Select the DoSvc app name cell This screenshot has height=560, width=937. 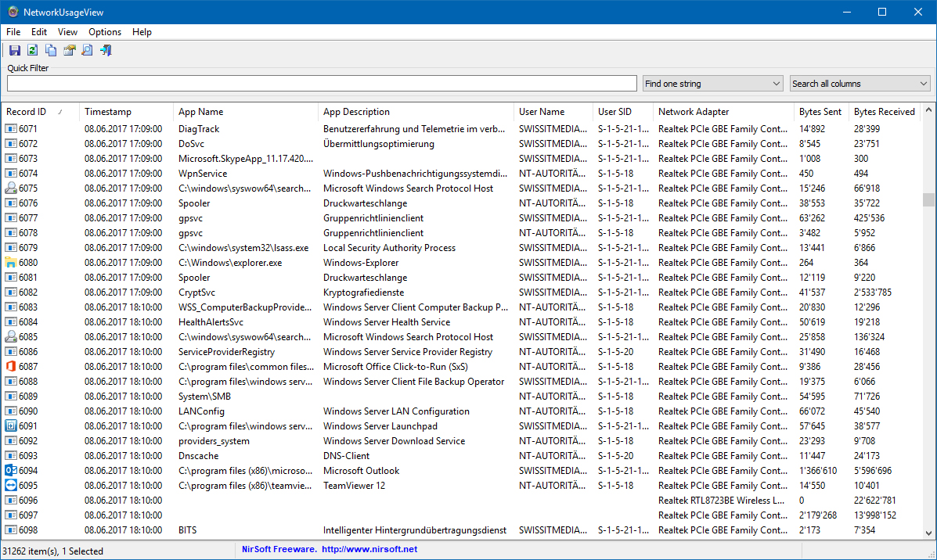click(191, 144)
